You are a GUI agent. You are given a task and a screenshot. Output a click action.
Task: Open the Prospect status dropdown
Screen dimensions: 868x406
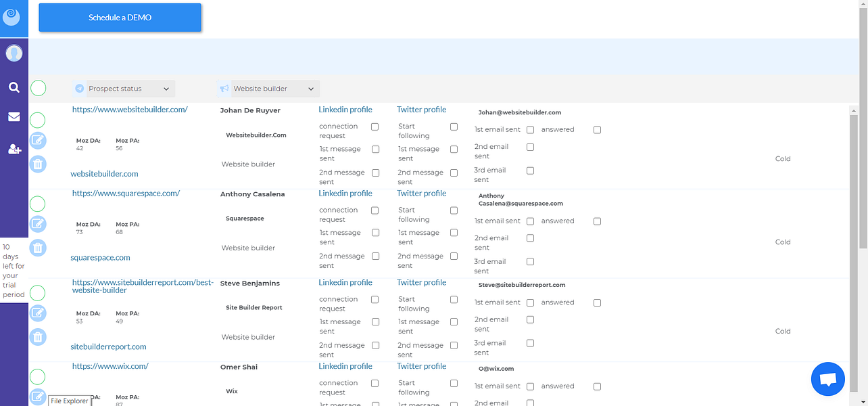click(x=130, y=89)
